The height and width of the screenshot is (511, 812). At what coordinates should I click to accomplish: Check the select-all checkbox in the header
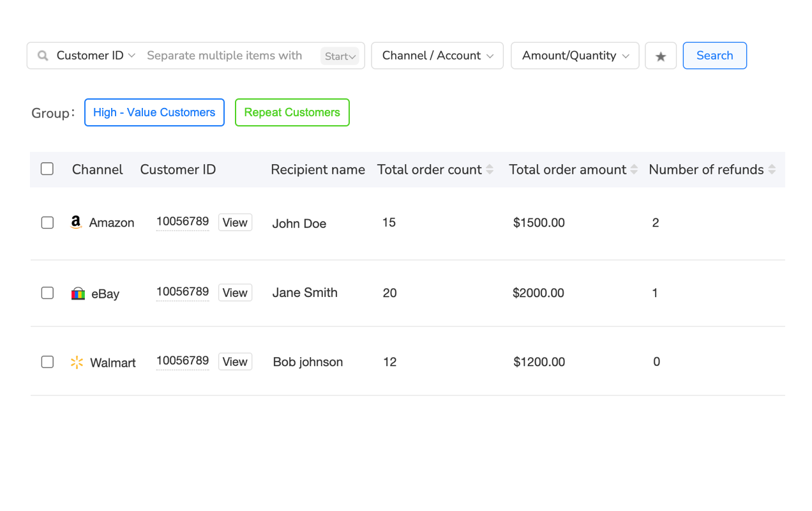tap(47, 169)
